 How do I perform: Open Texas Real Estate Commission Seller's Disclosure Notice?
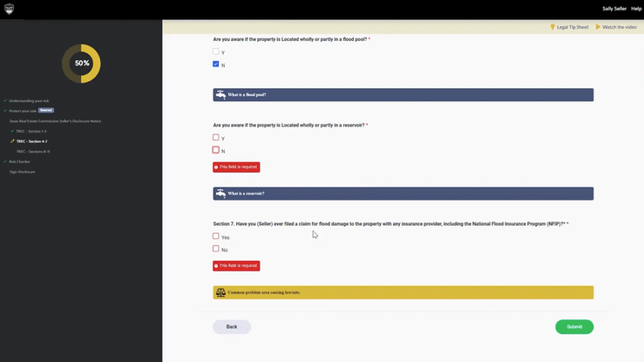click(x=55, y=121)
